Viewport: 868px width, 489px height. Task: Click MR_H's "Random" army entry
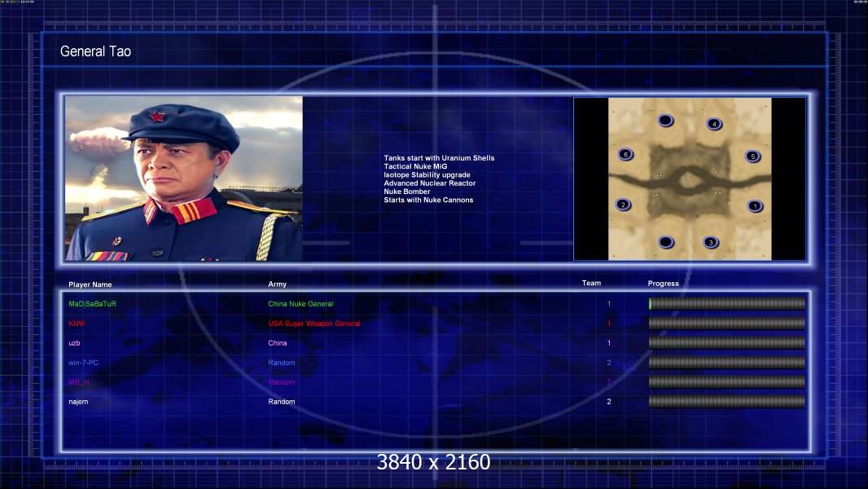pos(281,382)
